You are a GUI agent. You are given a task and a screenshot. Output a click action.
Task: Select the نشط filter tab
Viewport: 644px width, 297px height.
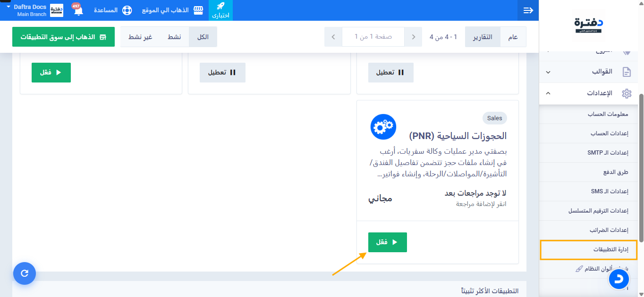tap(174, 37)
